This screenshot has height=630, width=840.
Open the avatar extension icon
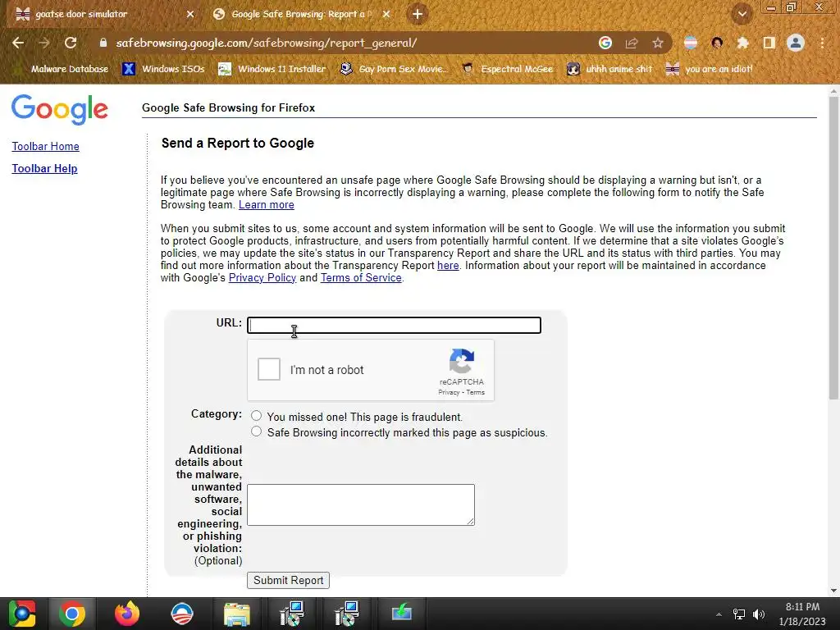tap(717, 43)
